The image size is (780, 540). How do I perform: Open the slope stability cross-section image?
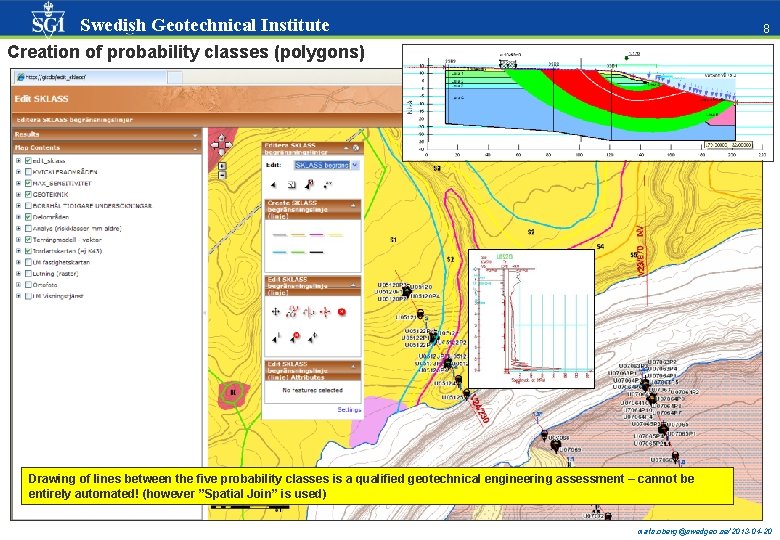(587, 102)
